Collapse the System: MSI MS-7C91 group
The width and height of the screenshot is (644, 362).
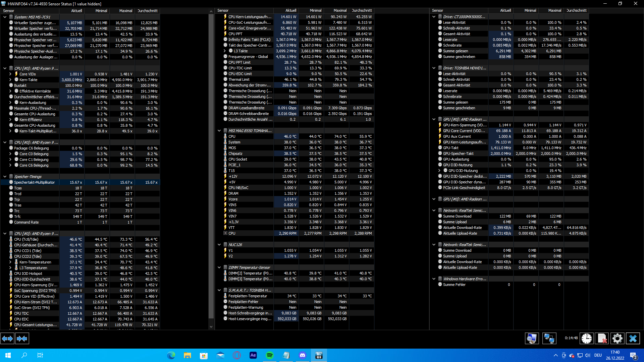(5, 17)
